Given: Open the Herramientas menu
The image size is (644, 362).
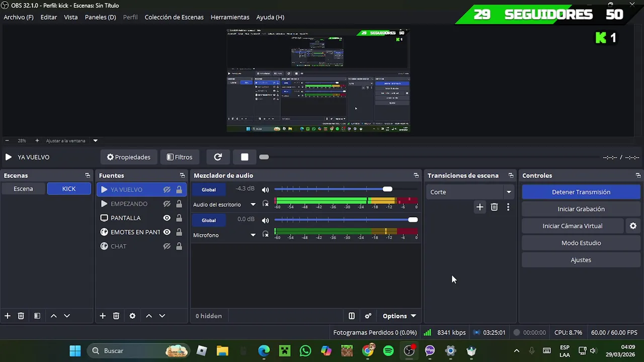Looking at the screenshot, I should pyautogui.click(x=230, y=17).
